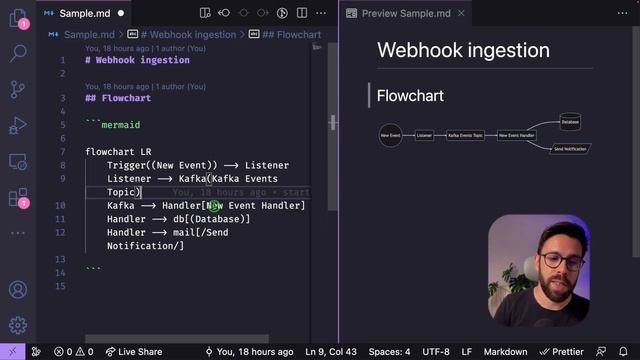
Task: Click the 'Send Notification' diagram node
Action: 570,149
